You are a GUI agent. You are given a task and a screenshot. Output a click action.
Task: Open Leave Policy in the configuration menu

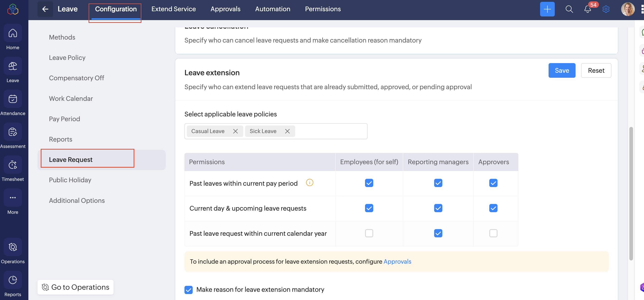(x=67, y=57)
